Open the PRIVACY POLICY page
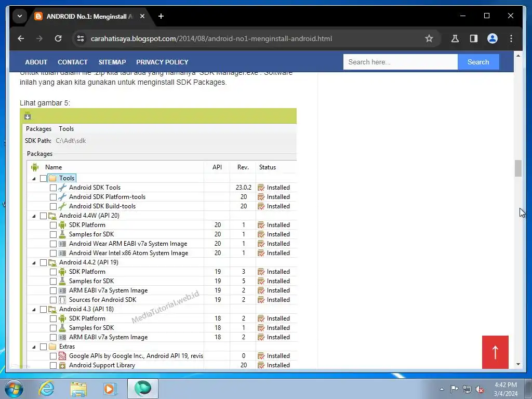This screenshot has height=399, width=532. (162, 62)
